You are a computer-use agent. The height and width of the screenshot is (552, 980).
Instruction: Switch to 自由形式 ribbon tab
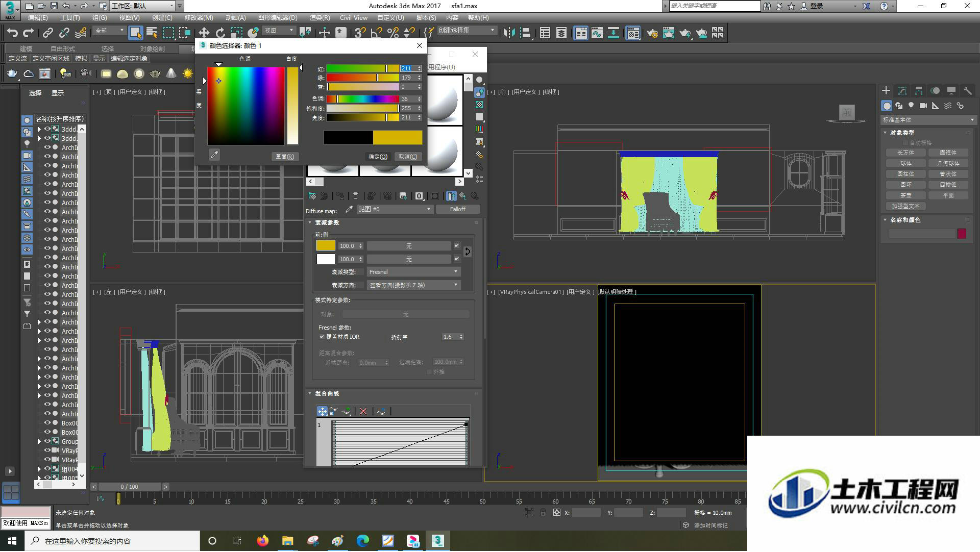(x=63, y=48)
